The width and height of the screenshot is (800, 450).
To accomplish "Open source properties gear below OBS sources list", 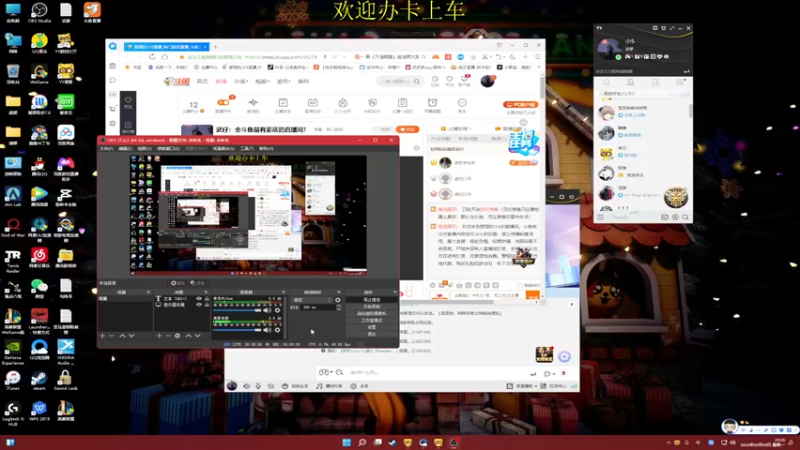I will coord(177,336).
